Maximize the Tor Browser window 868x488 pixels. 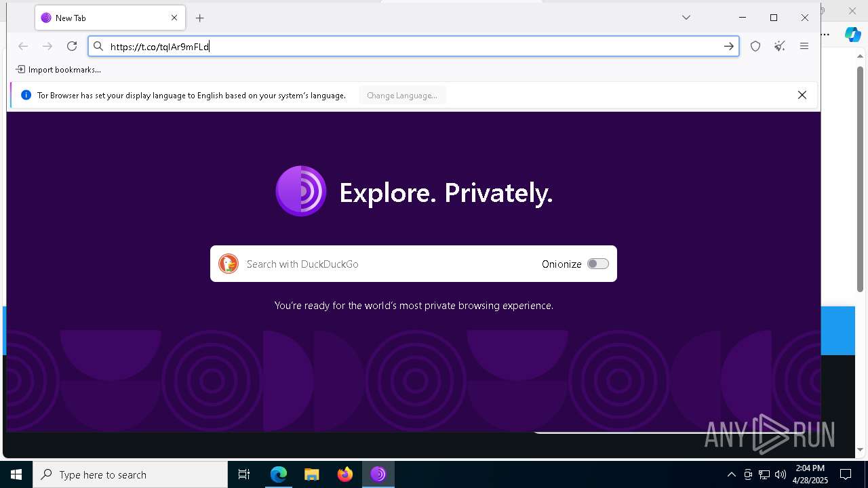(x=774, y=18)
